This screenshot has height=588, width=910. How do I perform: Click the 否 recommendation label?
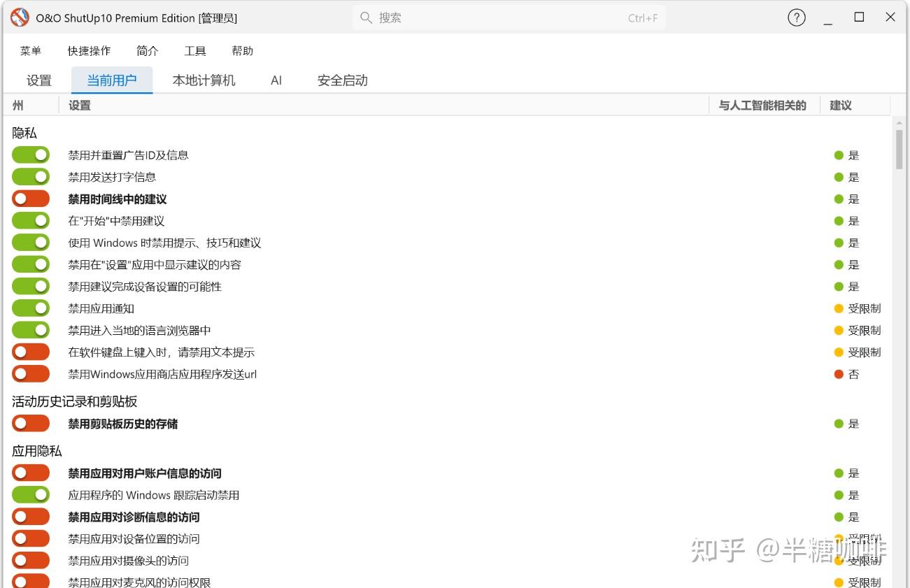[x=853, y=374]
